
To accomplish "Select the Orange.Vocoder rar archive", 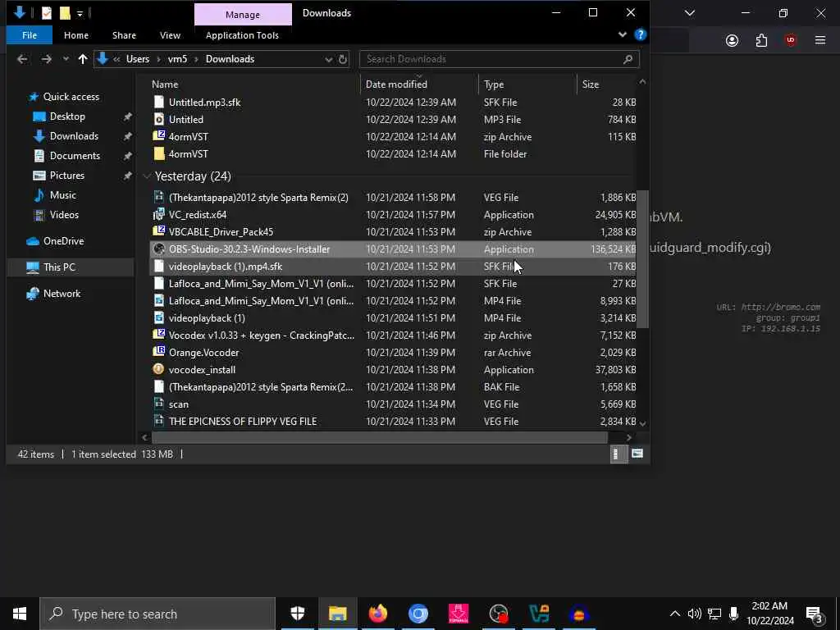I will (393, 353).
